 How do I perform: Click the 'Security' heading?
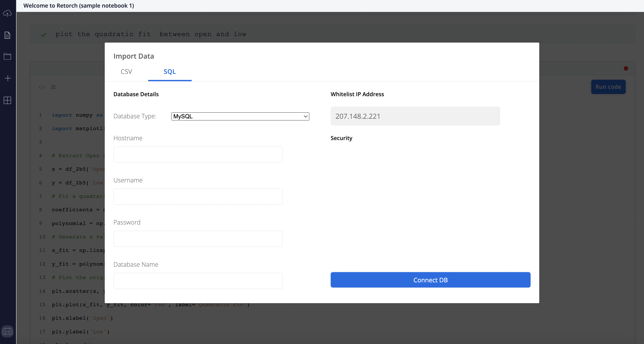point(342,138)
